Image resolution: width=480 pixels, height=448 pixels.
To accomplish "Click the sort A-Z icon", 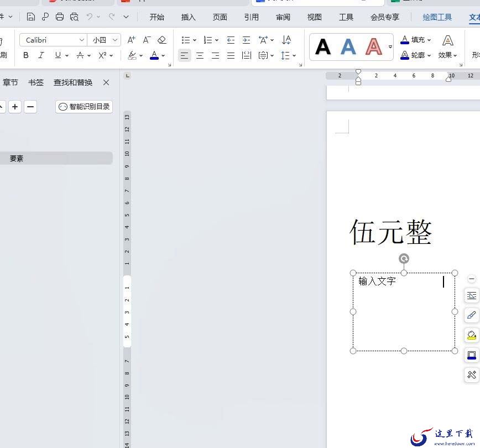I will pyautogui.click(x=286, y=40).
